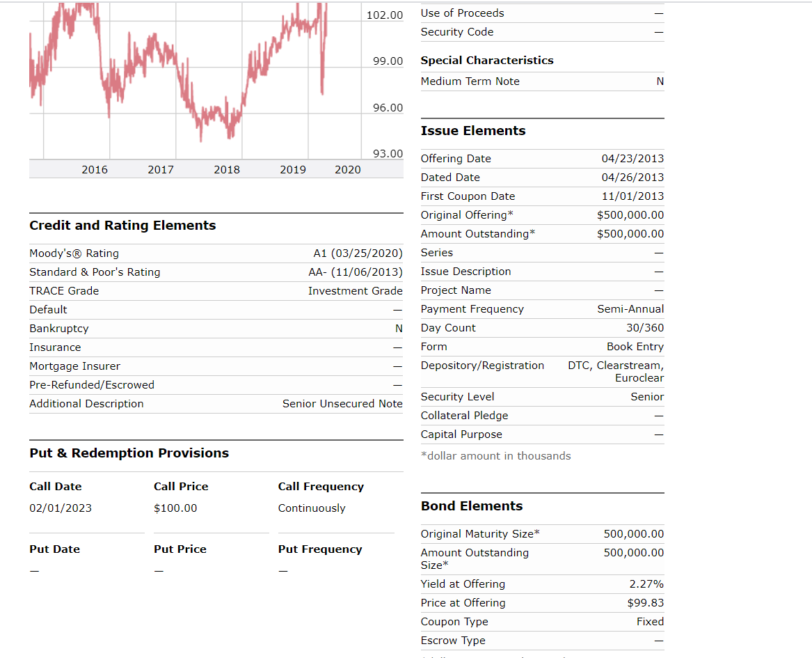Open the TRACE Grade definition

[64, 290]
